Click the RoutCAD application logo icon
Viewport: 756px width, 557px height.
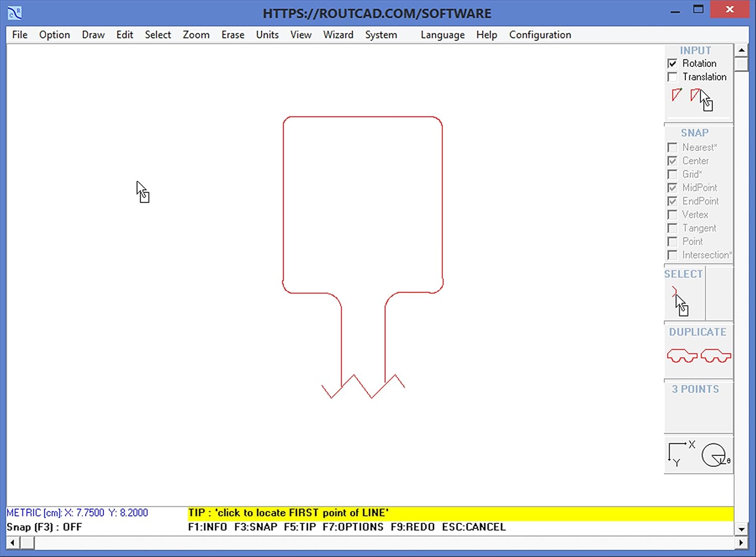click(14, 12)
